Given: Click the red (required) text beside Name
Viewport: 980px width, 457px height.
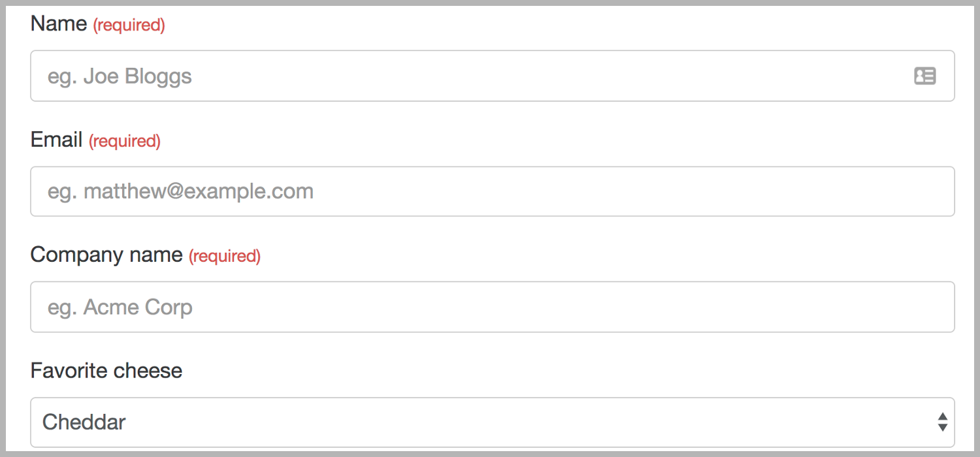Looking at the screenshot, I should (129, 25).
